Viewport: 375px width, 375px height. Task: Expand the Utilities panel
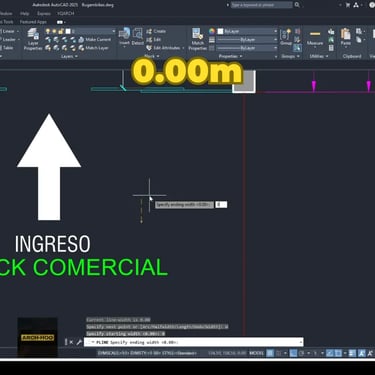(319, 56)
